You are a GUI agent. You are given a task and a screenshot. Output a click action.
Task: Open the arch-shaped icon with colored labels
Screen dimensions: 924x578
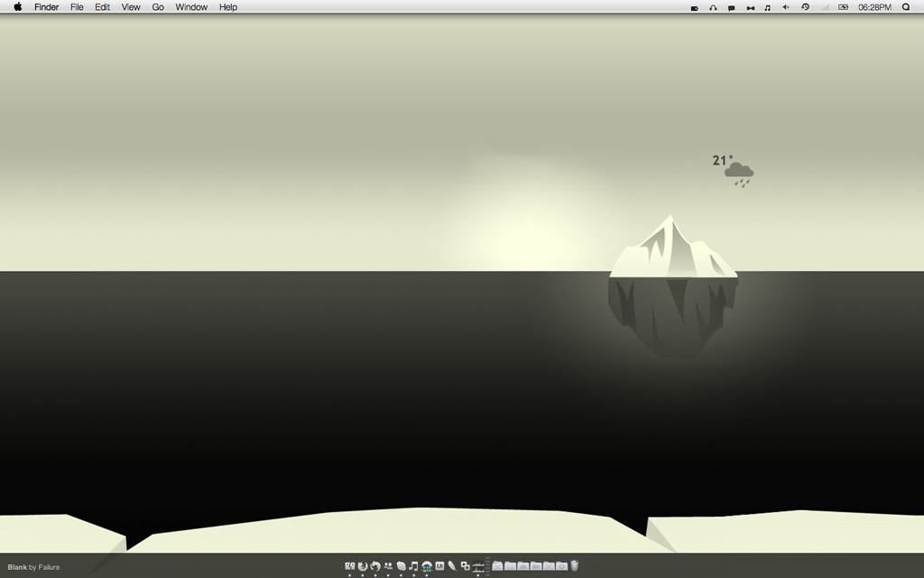427,566
